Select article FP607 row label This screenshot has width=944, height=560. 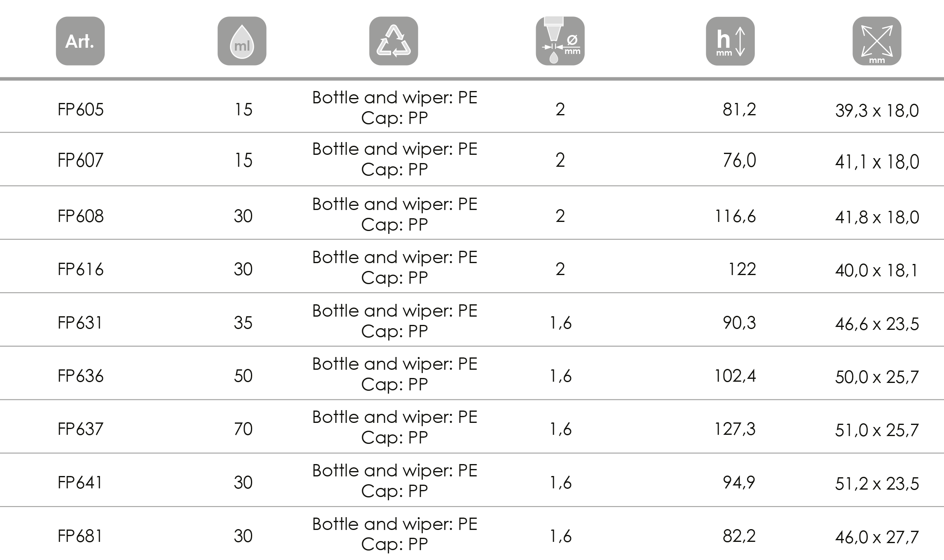[x=81, y=160]
